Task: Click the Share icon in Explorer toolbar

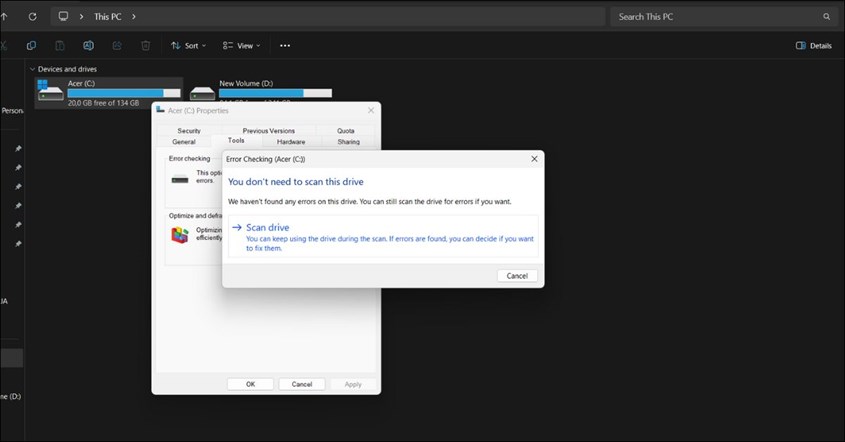Action: pos(117,46)
